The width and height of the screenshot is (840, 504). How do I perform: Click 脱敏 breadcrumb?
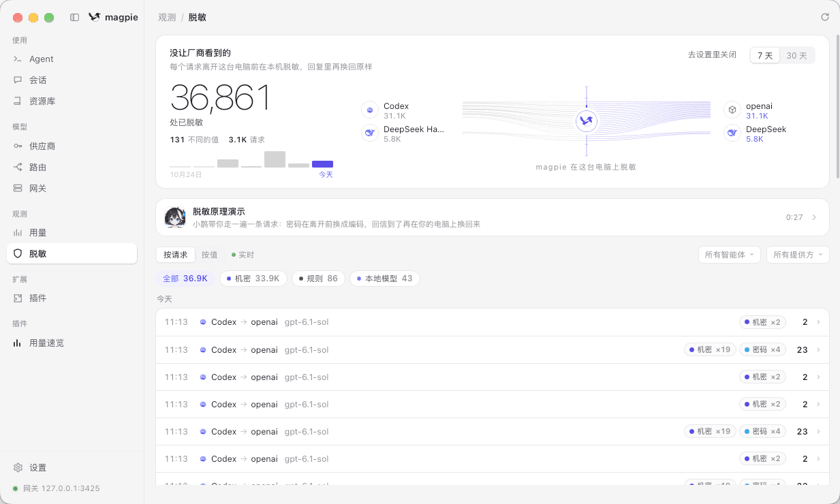click(198, 18)
